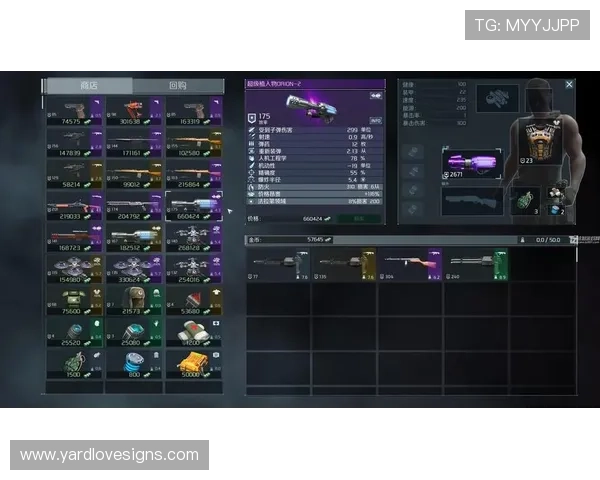
Task: Select the pistol priced 74575
Action: (x=75, y=111)
